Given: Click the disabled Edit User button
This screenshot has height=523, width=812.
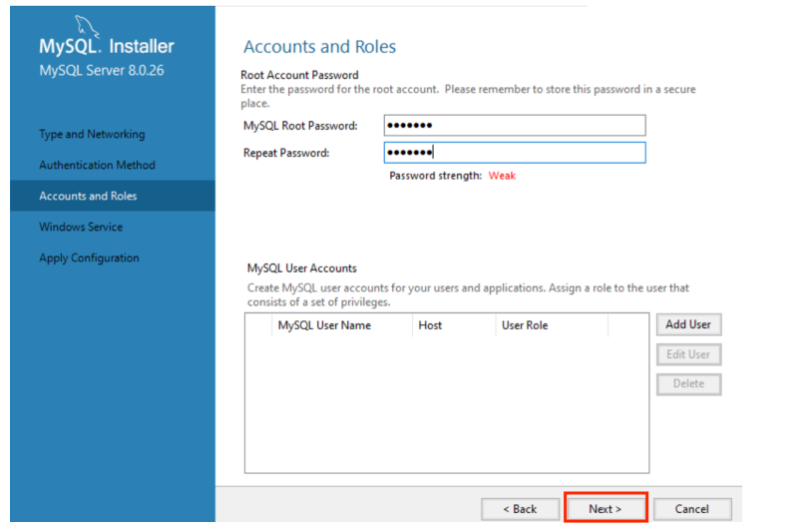Looking at the screenshot, I should tap(688, 354).
